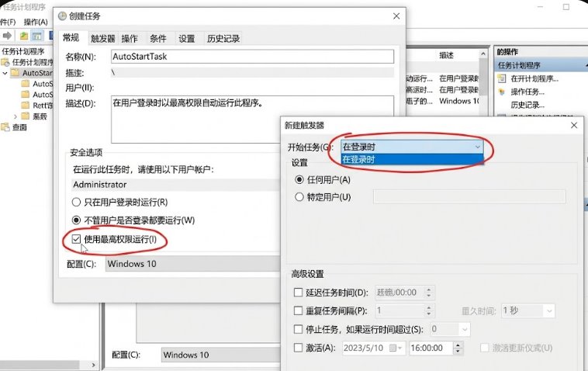Switch to the 条件 tab
Viewport: 588px width, 371px height.
point(158,38)
